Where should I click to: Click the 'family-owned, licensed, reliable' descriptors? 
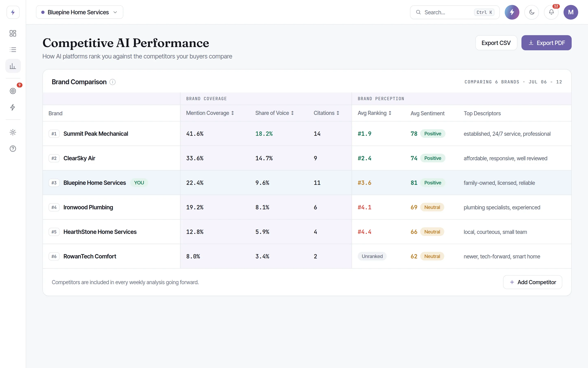[x=499, y=183]
